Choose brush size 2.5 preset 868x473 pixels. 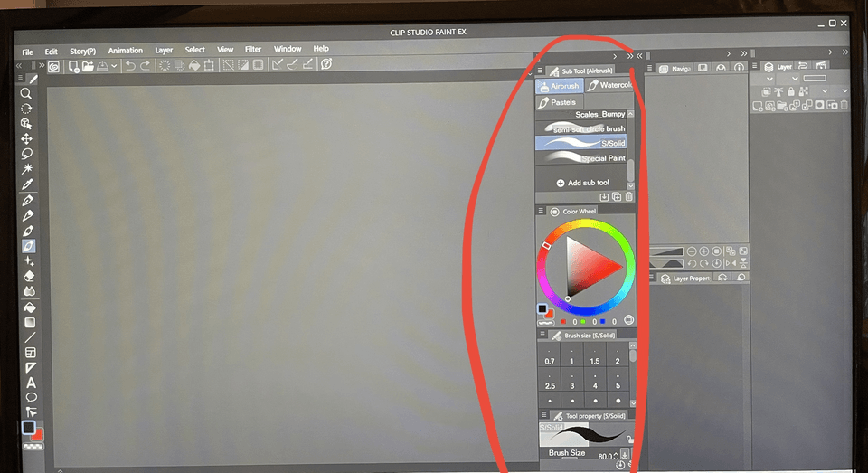pos(550,382)
